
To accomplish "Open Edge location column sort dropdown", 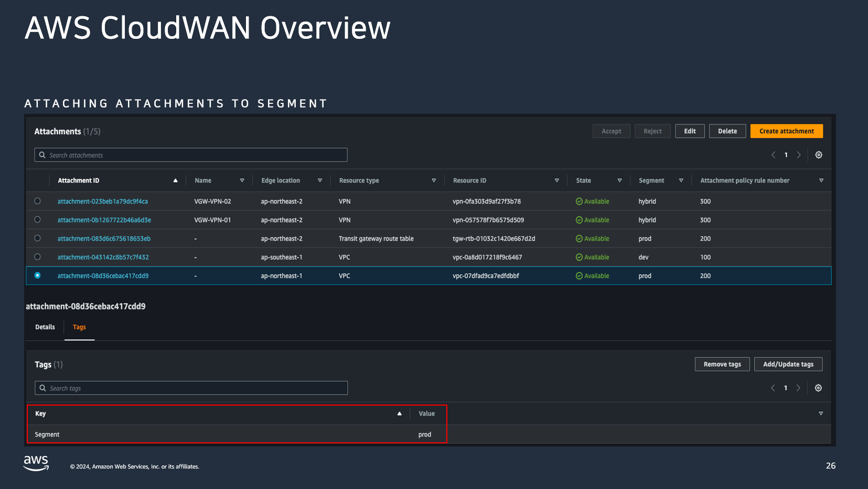I will (319, 180).
